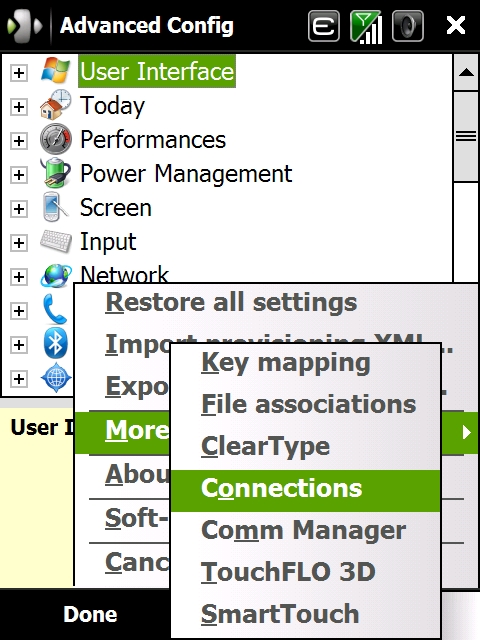Open ClearType from the submenu
Viewport: 480px width, 640px height.
coord(305,447)
